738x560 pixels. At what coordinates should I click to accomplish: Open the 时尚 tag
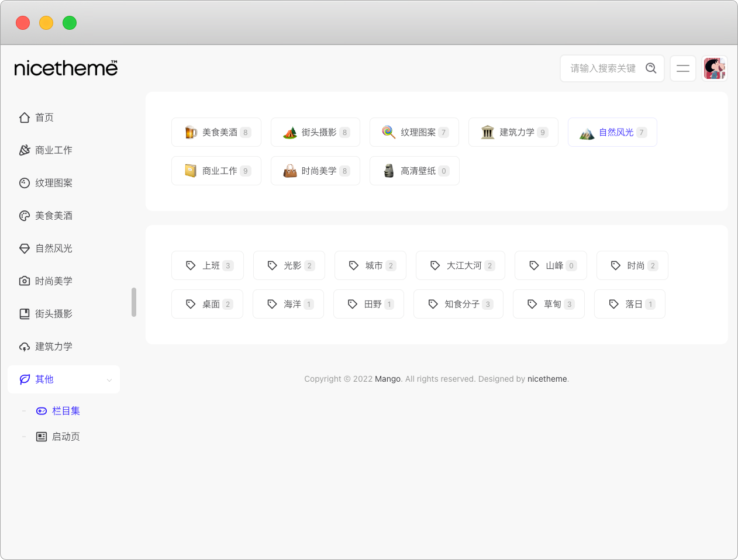pyautogui.click(x=632, y=265)
